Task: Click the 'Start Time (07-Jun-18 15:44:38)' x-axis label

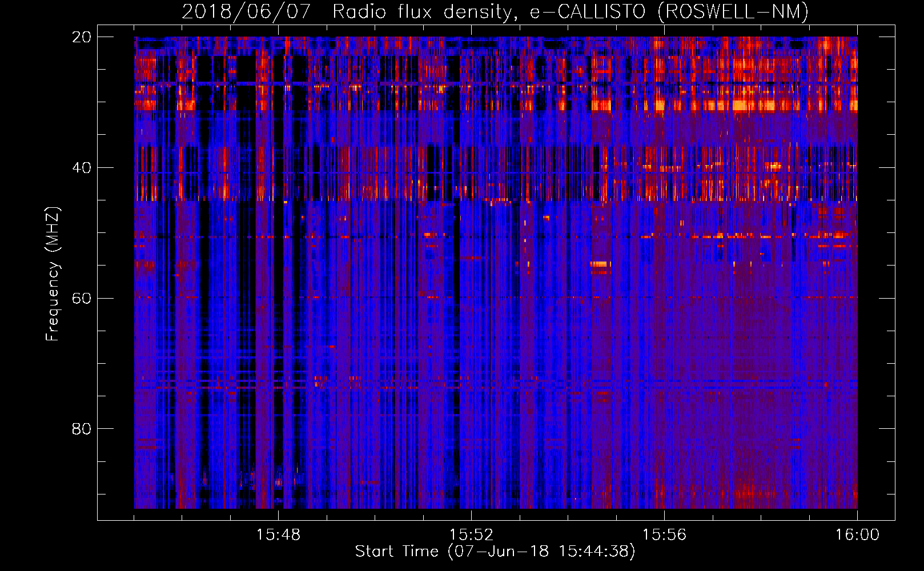Action: (x=495, y=552)
